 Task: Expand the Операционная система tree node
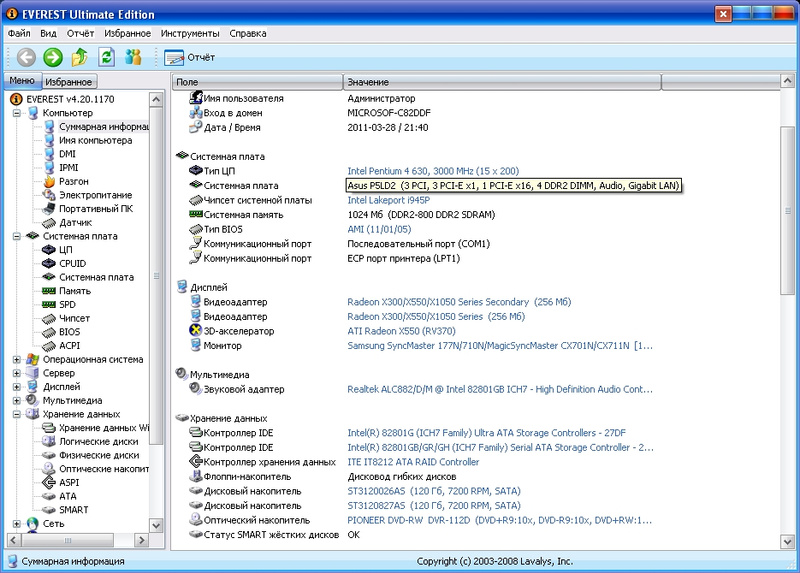click(x=17, y=359)
